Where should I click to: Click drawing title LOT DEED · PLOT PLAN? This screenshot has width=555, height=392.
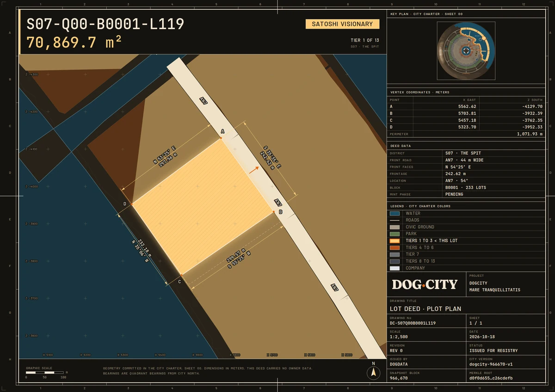pyautogui.click(x=425, y=309)
